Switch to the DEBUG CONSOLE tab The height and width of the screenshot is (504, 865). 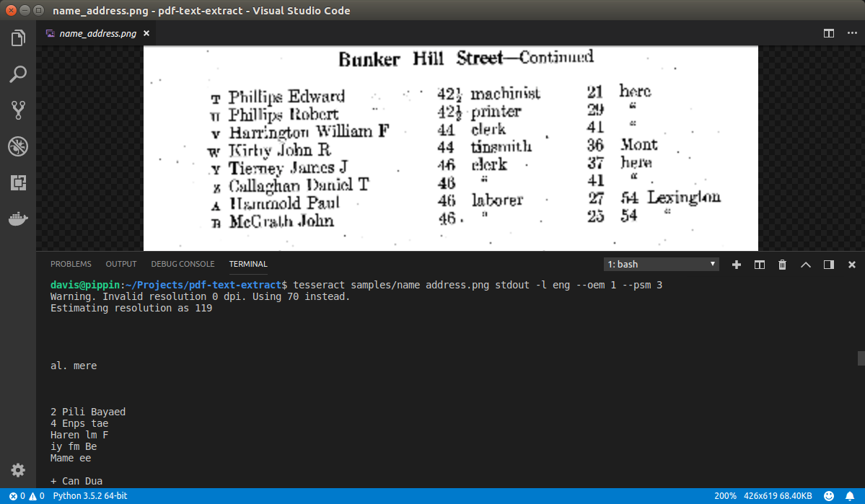tap(183, 264)
